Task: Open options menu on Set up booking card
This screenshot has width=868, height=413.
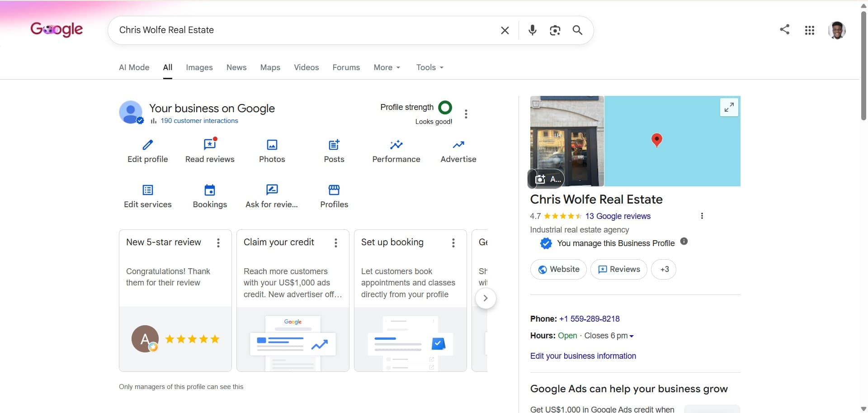Action: pyautogui.click(x=453, y=243)
